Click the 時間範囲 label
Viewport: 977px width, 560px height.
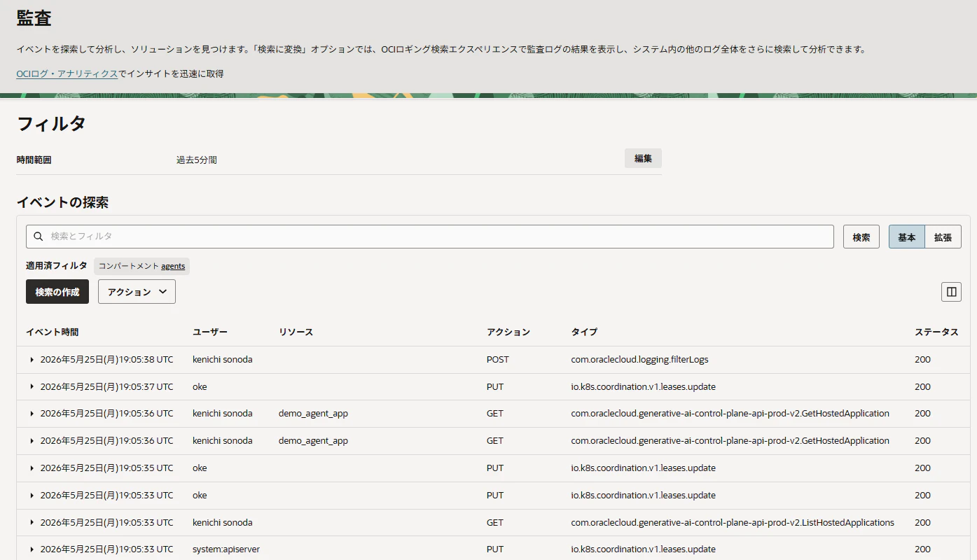[x=34, y=160]
